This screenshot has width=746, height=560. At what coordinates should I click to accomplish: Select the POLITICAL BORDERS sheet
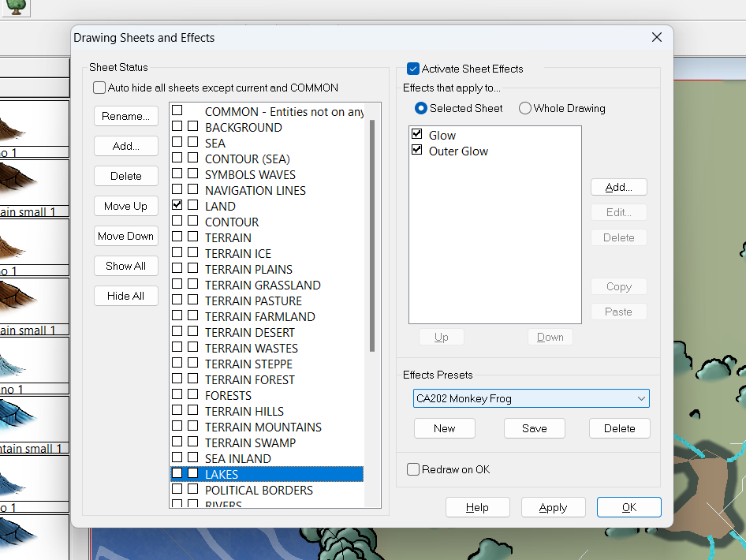(259, 490)
